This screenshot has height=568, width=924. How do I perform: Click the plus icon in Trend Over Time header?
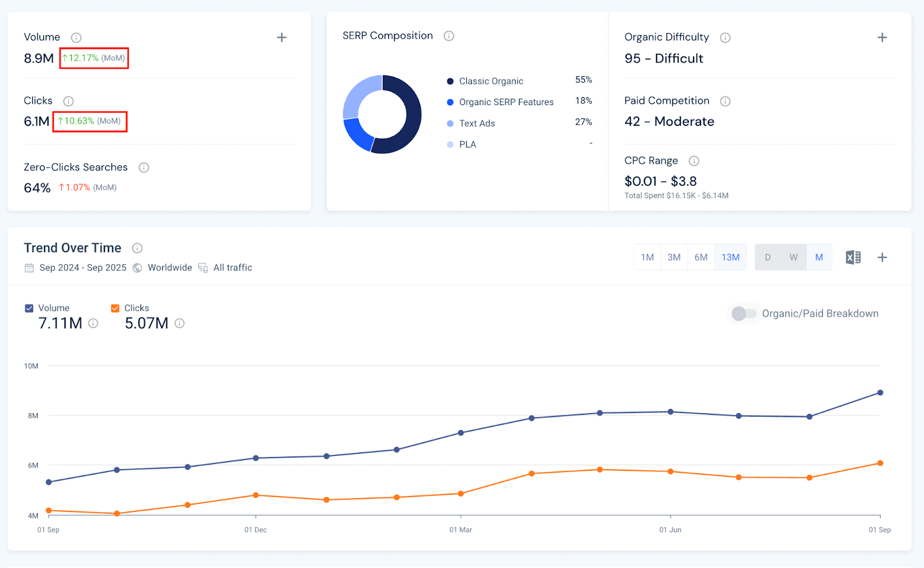882,257
